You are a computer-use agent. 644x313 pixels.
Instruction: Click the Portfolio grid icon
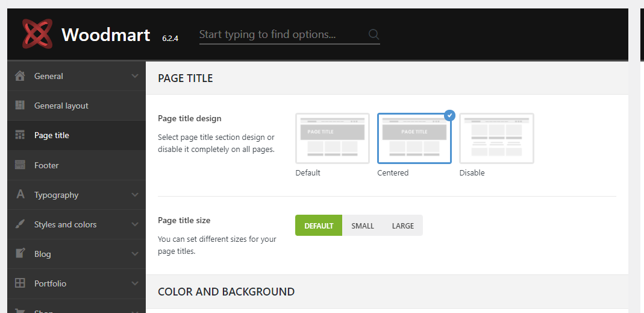[20, 283]
